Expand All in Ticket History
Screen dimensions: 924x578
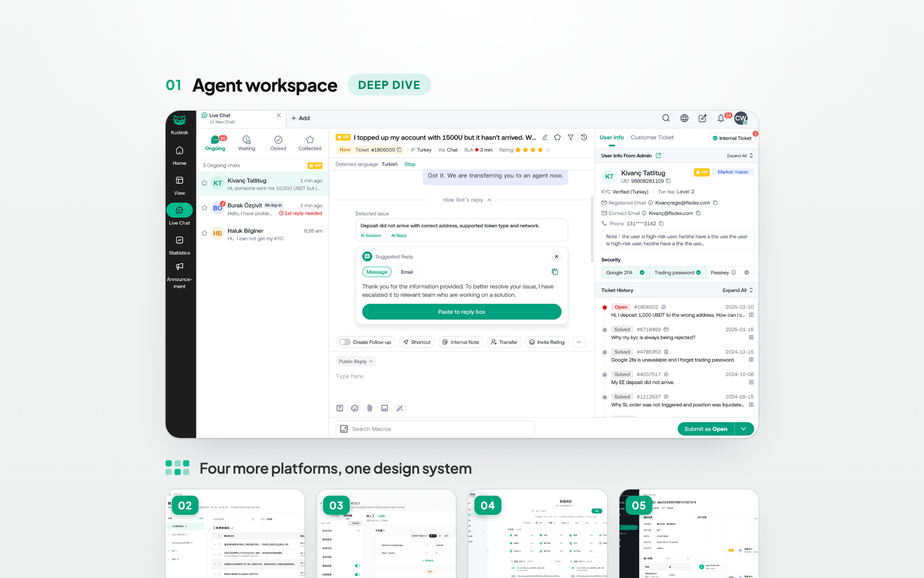738,290
